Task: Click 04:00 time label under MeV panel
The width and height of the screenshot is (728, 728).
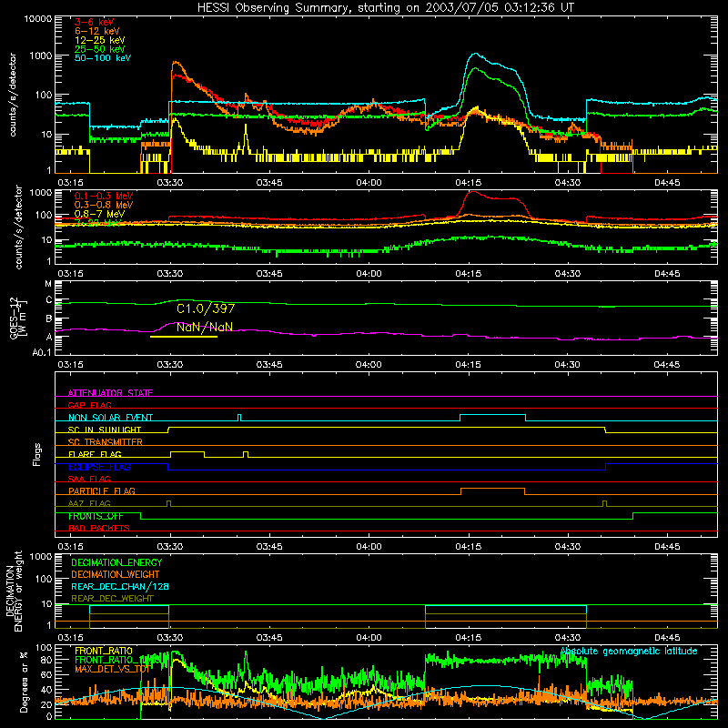Action: pyautogui.click(x=369, y=274)
